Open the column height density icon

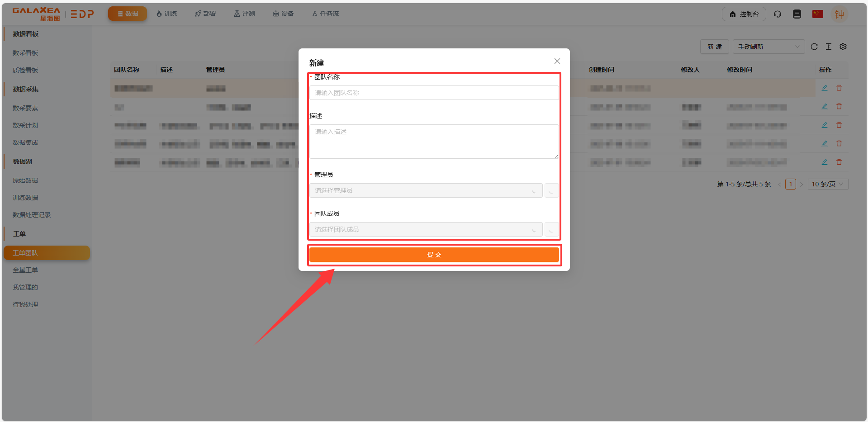click(x=829, y=47)
